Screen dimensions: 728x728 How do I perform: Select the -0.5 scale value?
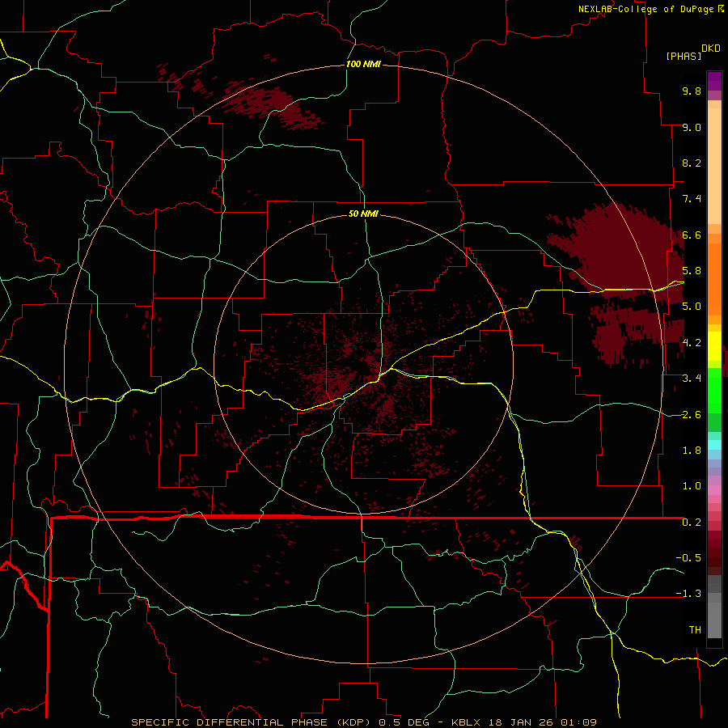point(688,558)
